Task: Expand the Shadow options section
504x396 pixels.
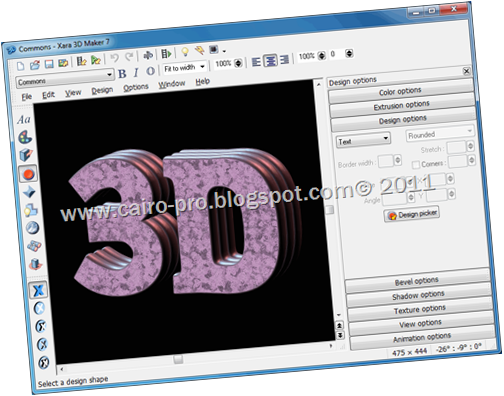Action: click(x=418, y=295)
